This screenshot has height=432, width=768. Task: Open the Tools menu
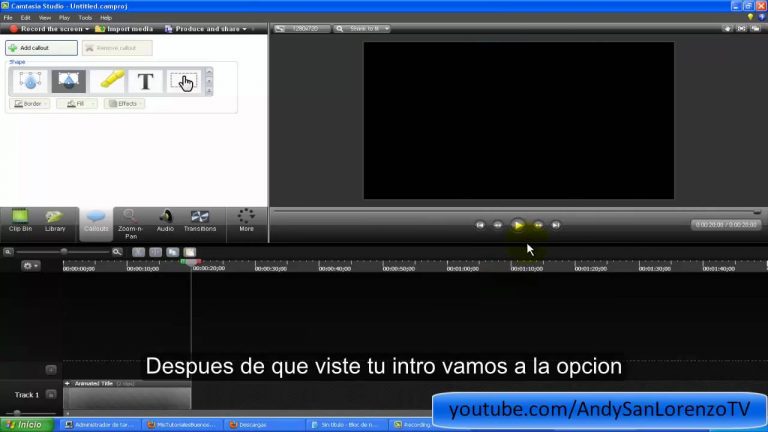85,18
